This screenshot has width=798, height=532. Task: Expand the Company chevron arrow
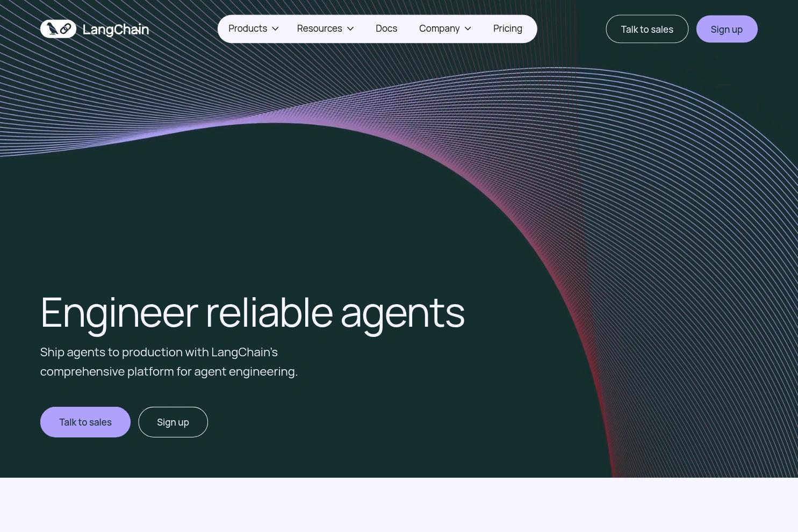pyautogui.click(x=468, y=29)
